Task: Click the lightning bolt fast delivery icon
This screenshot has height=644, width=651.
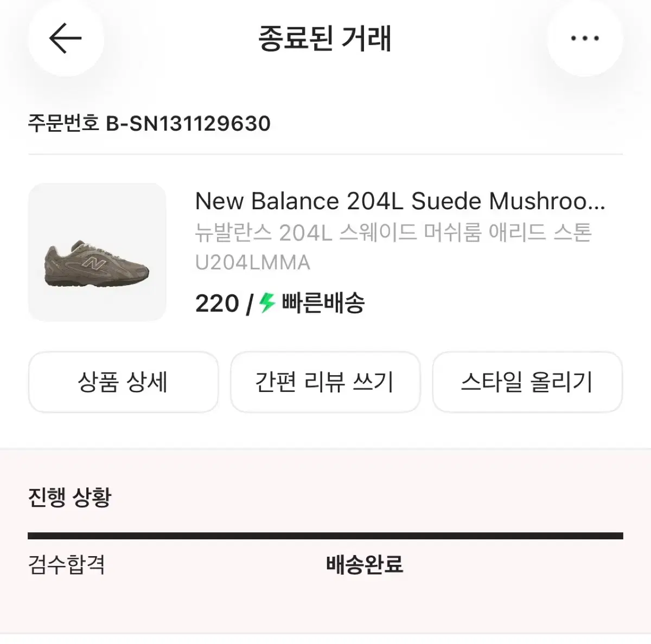Action: coord(265,304)
